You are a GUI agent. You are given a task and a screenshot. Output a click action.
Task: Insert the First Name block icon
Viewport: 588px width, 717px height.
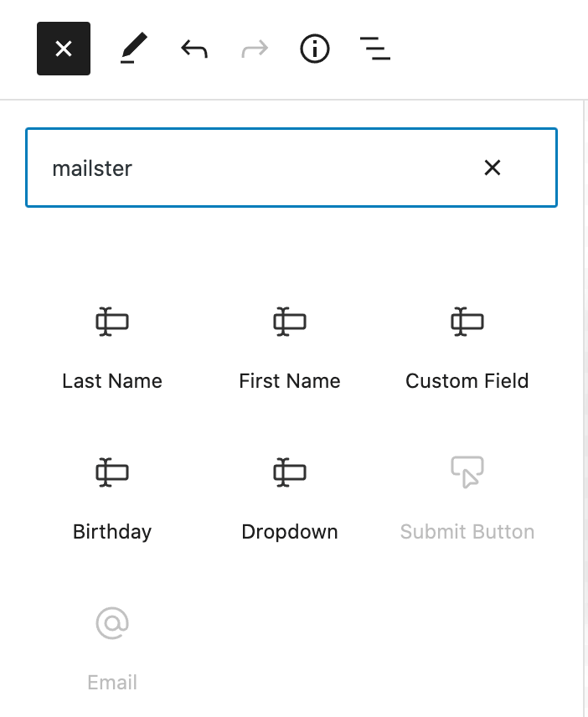point(290,322)
